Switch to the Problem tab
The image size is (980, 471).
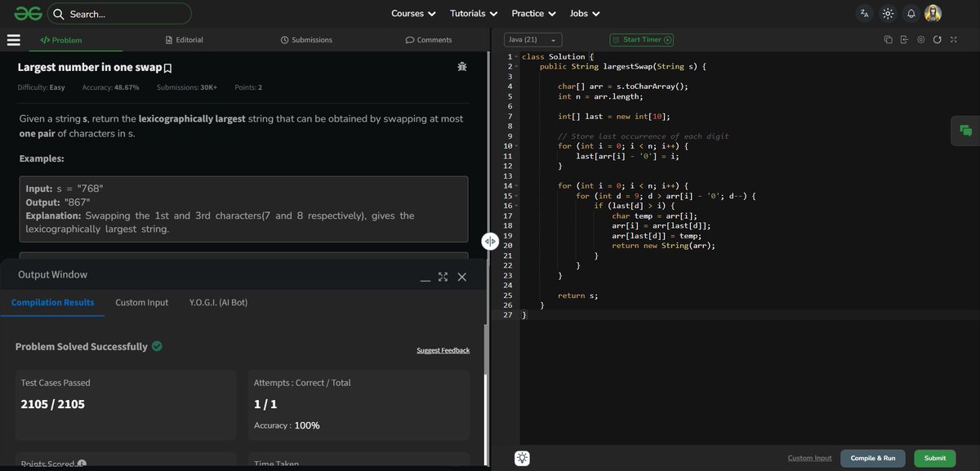pos(61,39)
